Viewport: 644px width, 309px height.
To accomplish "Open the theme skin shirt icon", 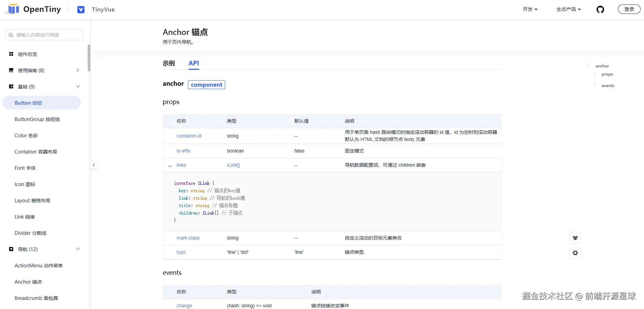I will (575, 238).
